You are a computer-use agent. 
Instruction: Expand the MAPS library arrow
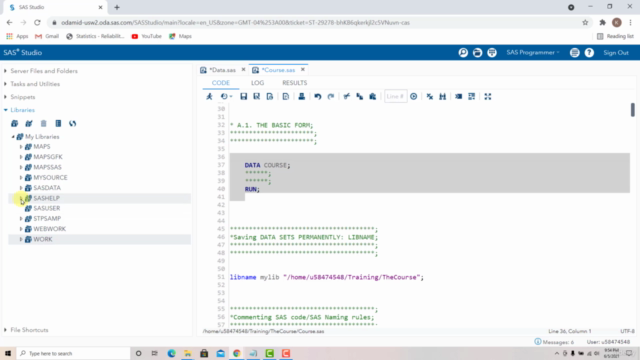[x=21, y=147]
